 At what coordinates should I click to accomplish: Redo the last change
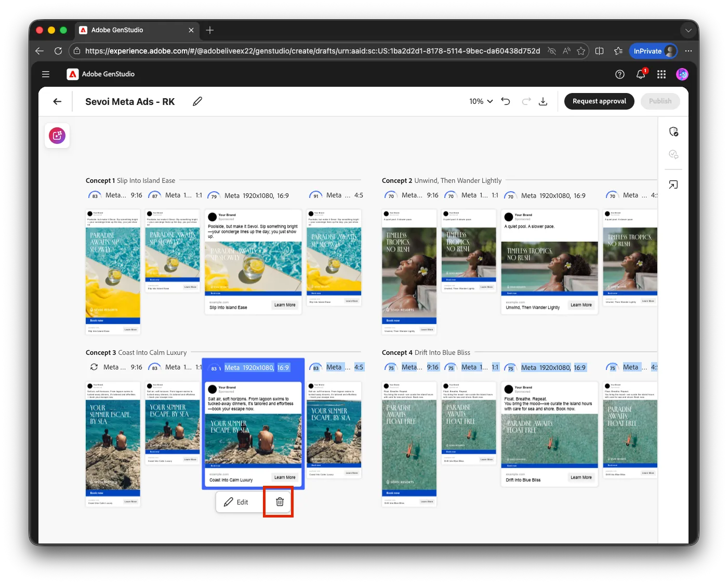click(526, 101)
